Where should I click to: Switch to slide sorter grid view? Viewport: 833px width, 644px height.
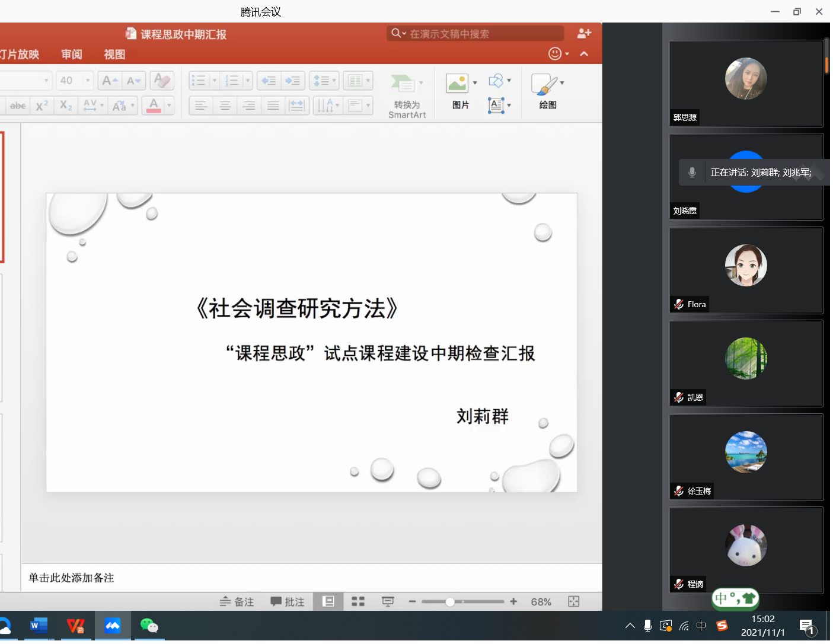point(358,601)
